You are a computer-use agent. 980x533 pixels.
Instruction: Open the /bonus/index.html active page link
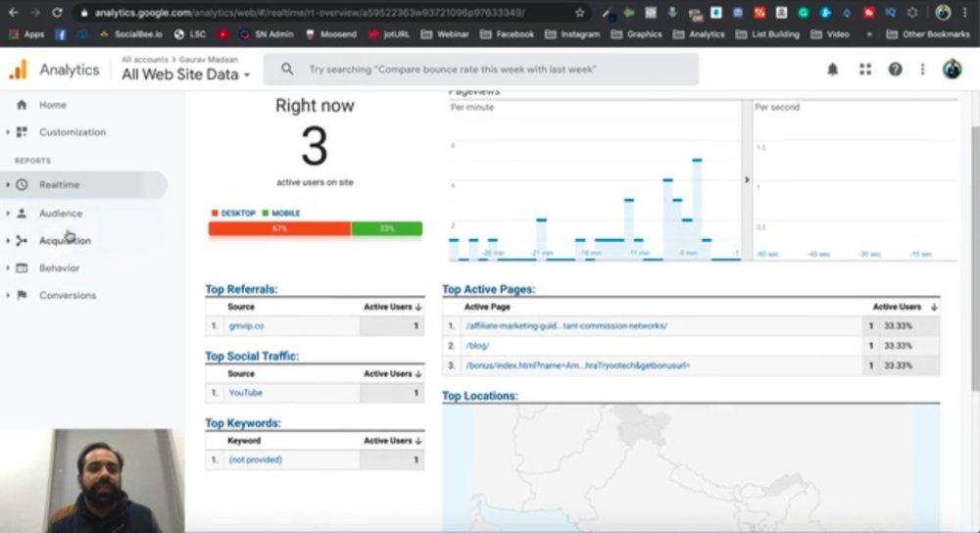pyautogui.click(x=577, y=365)
